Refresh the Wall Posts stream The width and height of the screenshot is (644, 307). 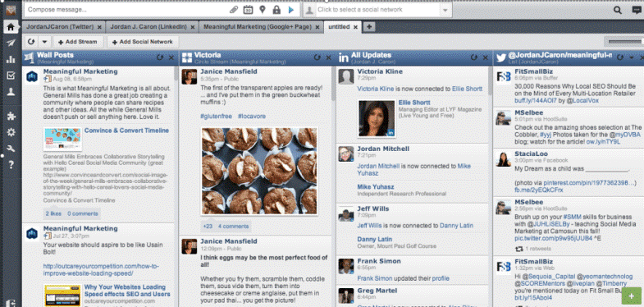pos(160,58)
